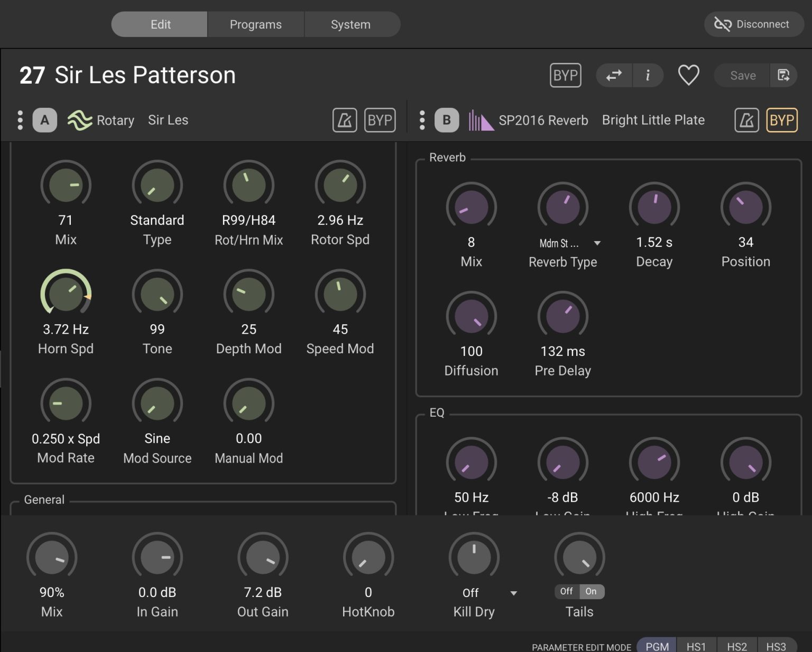Open the Rotary algorithm selector label
Viewport: 812px width, 652px height.
pyautogui.click(x=115, y=120)
